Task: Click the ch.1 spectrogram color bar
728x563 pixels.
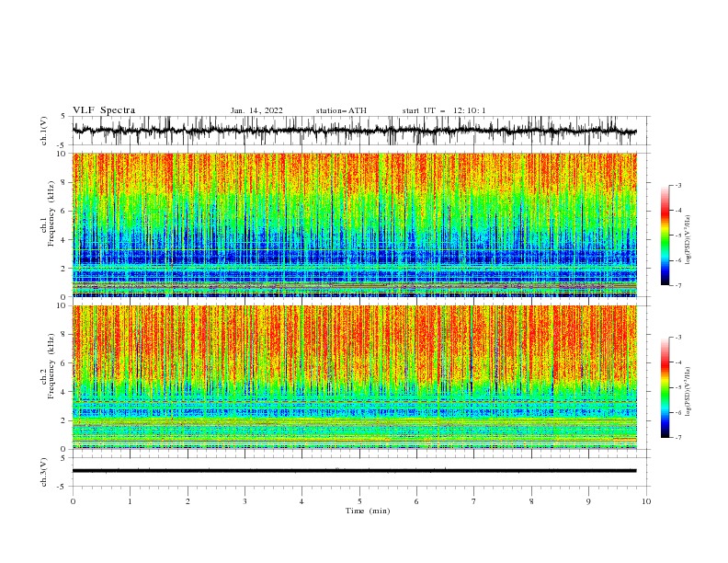Action: click(x=665, y=236)
